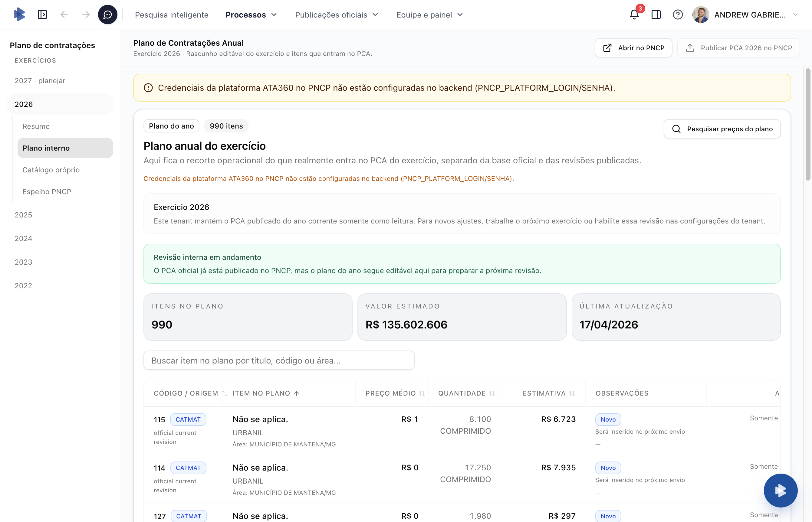Viewport: 812px width, 522px height.
Task: Click the vertical page scrollbar
Action: (x=808, y=125)
